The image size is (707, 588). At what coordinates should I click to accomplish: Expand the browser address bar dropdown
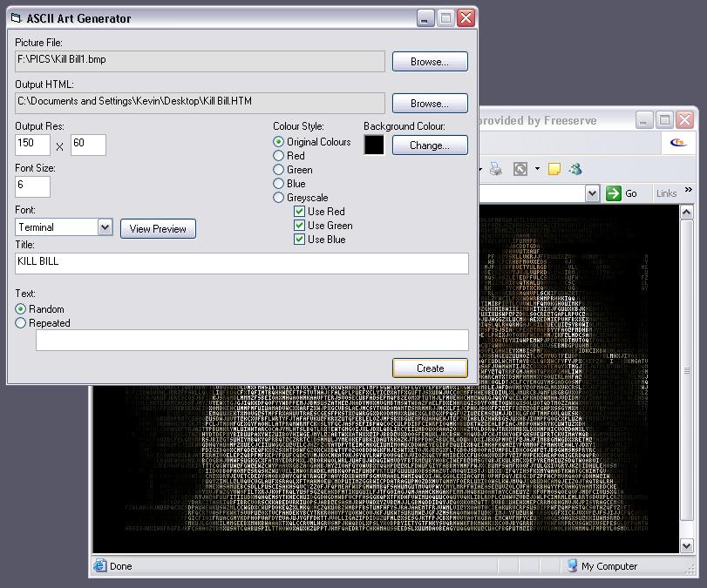click(593, 193)
